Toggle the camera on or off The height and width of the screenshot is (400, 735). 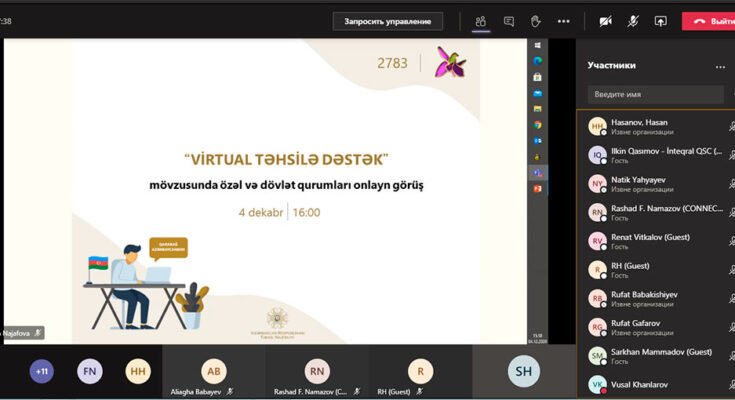[x=605, y=21]
